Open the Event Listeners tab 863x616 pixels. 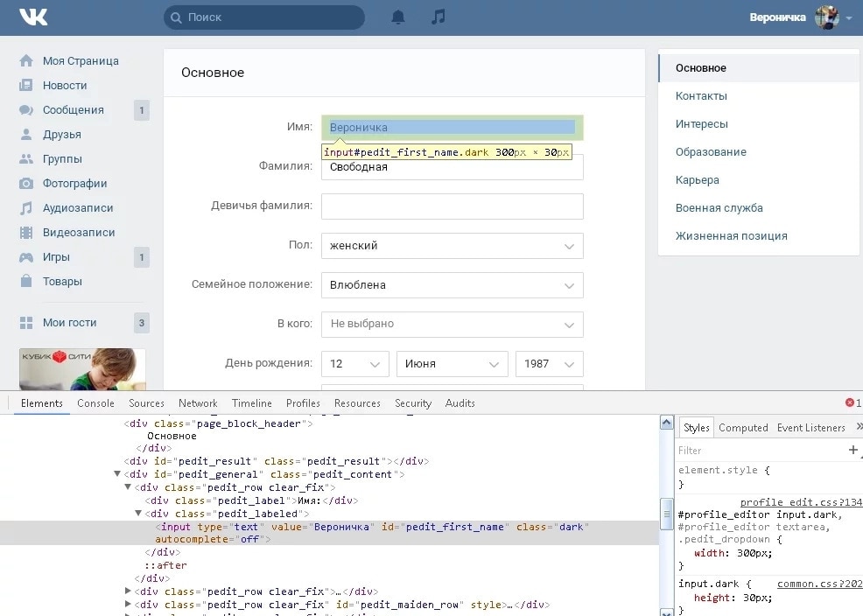810,428
